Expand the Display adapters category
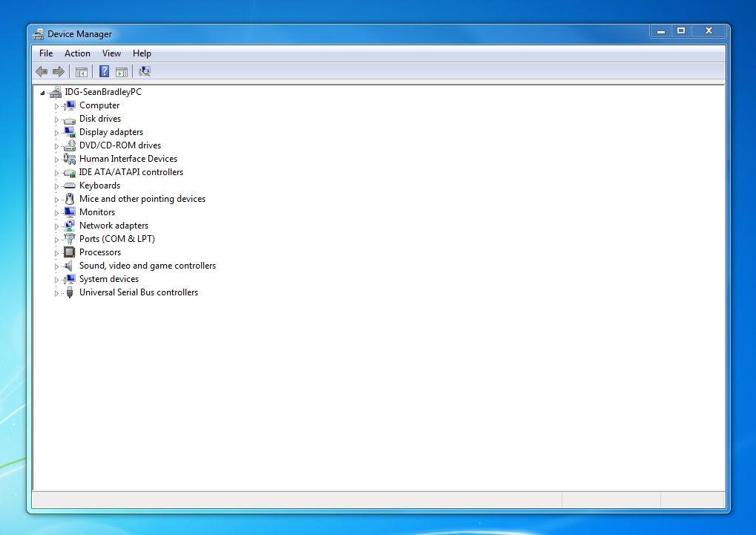756x535 pixels. pyautogui.click(x=56, y=133)
